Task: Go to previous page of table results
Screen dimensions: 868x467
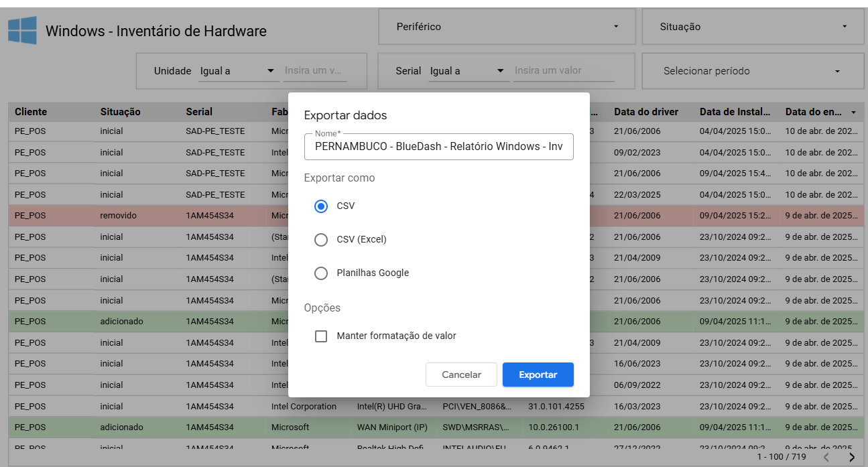Action: point(826,457)
